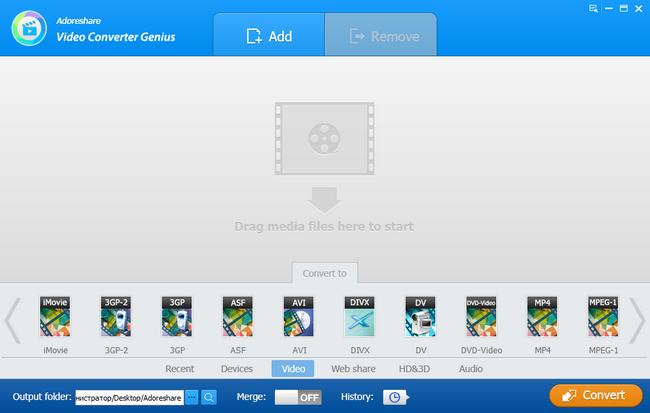The width and height of the screenshot is (650, 413).
Task: Pick the DIVX format icon
Action: coord(360,316)
